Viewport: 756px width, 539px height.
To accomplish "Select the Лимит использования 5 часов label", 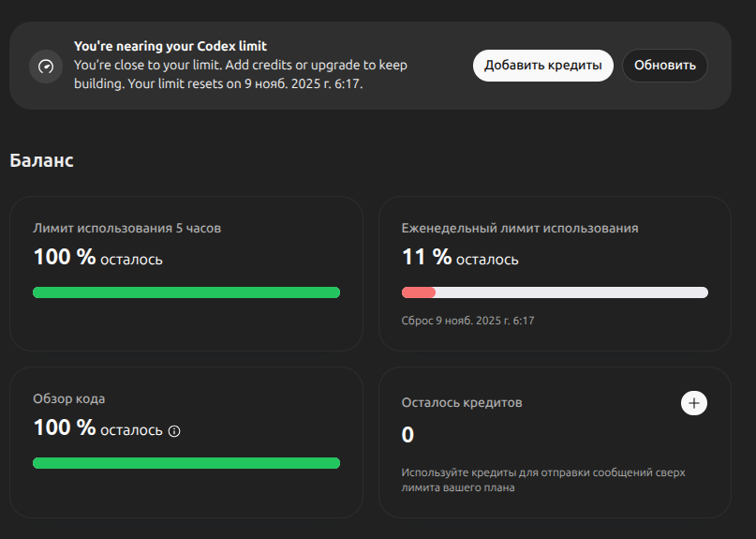I will [126, 228].
